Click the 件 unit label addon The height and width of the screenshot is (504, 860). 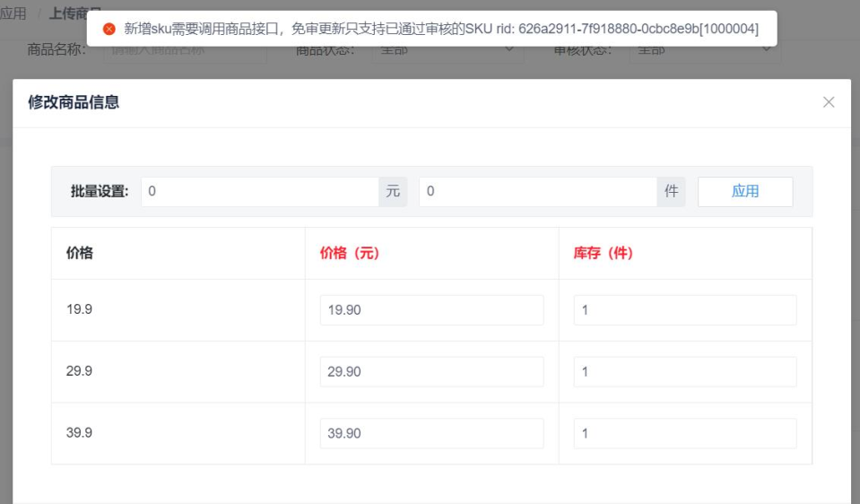(671, 191)
